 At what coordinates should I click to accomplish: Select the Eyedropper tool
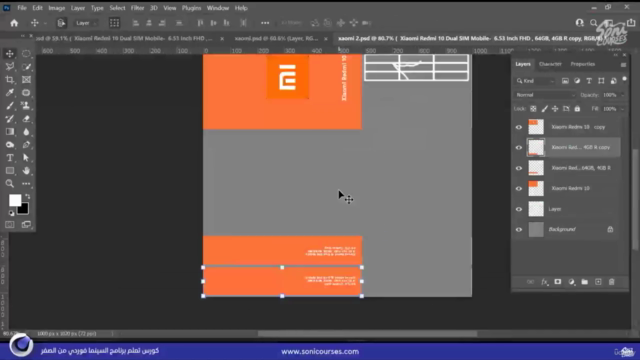pyautogui.click(x=10, y=93)
